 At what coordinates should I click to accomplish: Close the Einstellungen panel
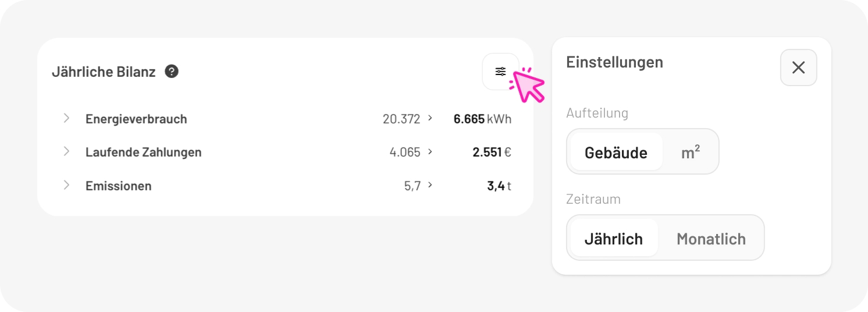(x=798, y=68)
